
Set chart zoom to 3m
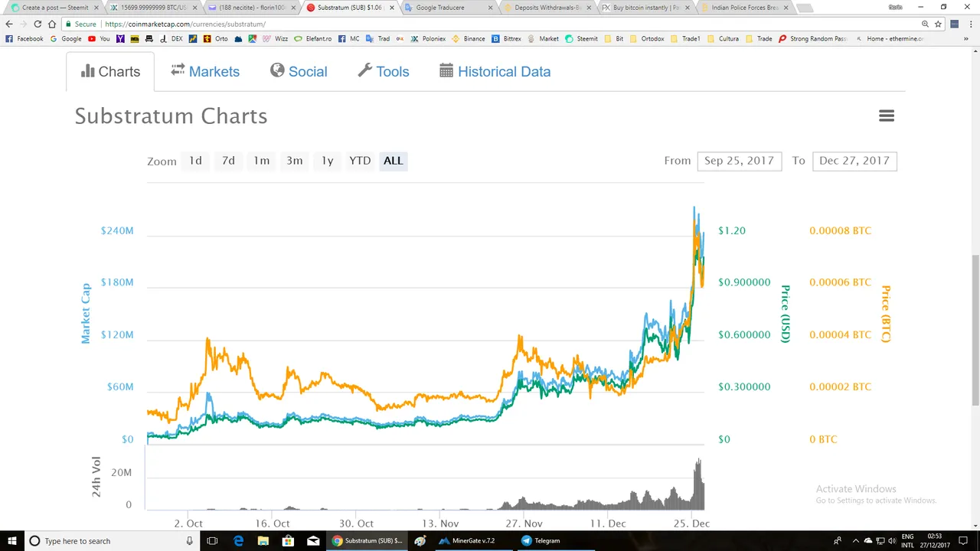pos(294,161)
